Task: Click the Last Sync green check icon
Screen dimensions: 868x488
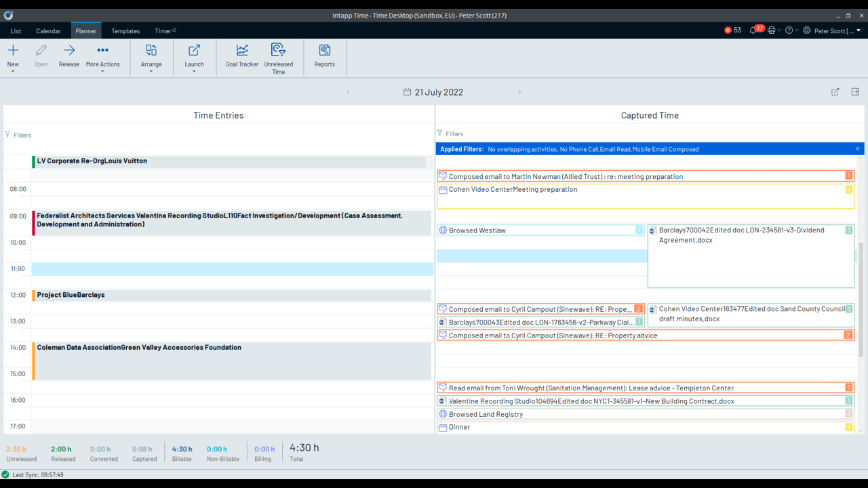Action: tap(5, 474)
